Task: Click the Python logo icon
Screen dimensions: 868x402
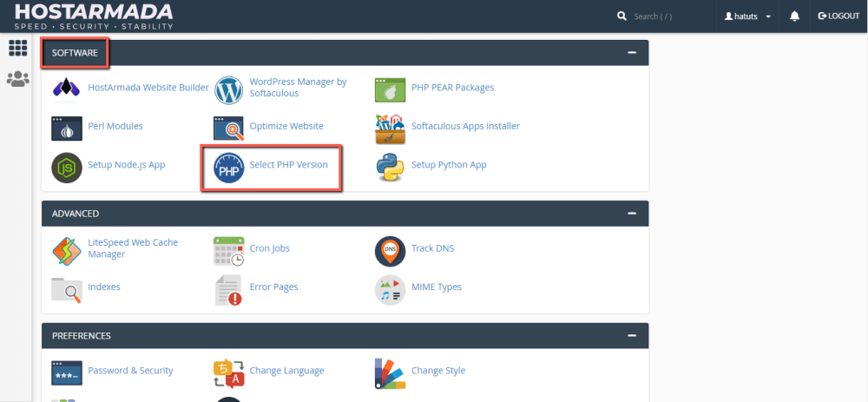Action: point(391,168)
